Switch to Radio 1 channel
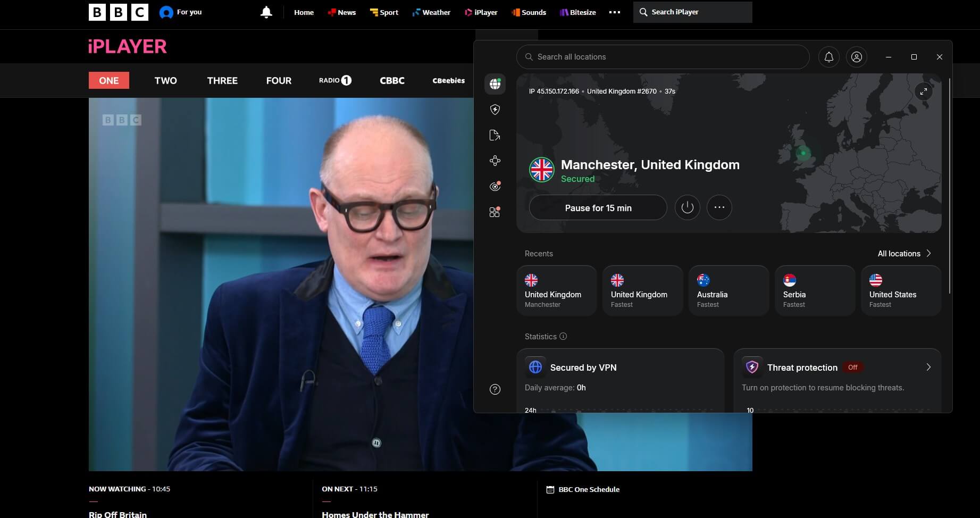The height and width of the screenshot is (518, 980). pyautogui.click(x=336, y=80)
